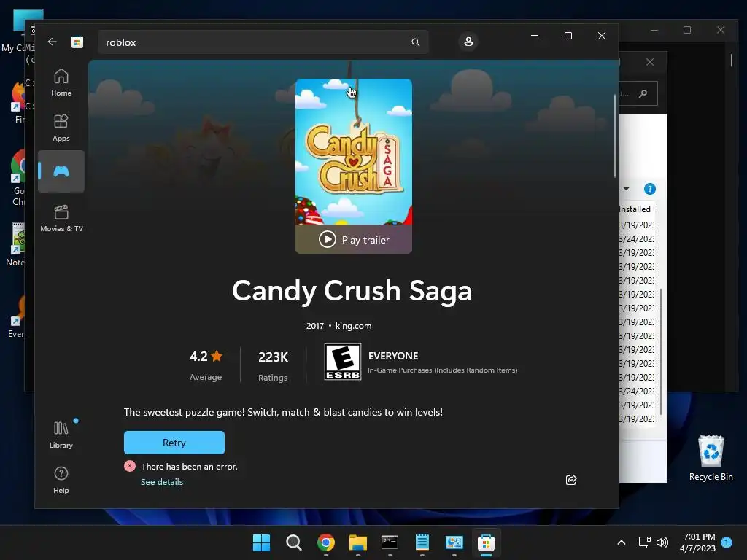Open taskbar Search
This screenshot has width=747, height=560.
pos(293,542)
